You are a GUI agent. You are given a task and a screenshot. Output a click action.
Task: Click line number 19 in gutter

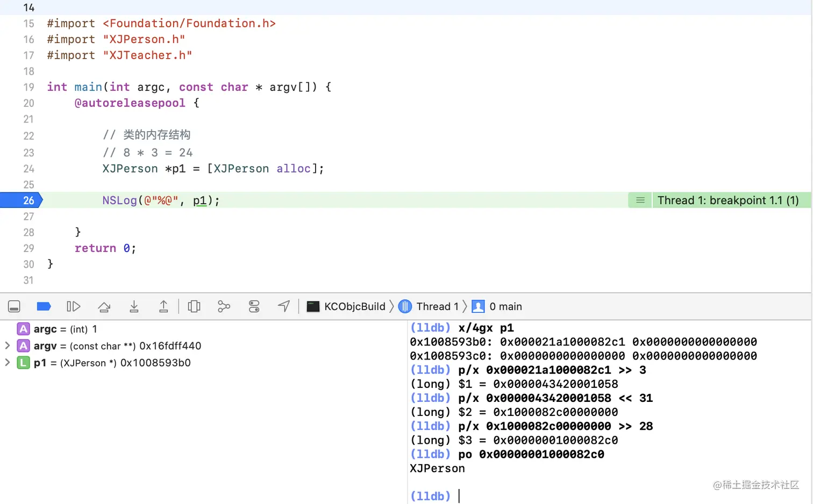pyautogui.click(x=28, y=87)
